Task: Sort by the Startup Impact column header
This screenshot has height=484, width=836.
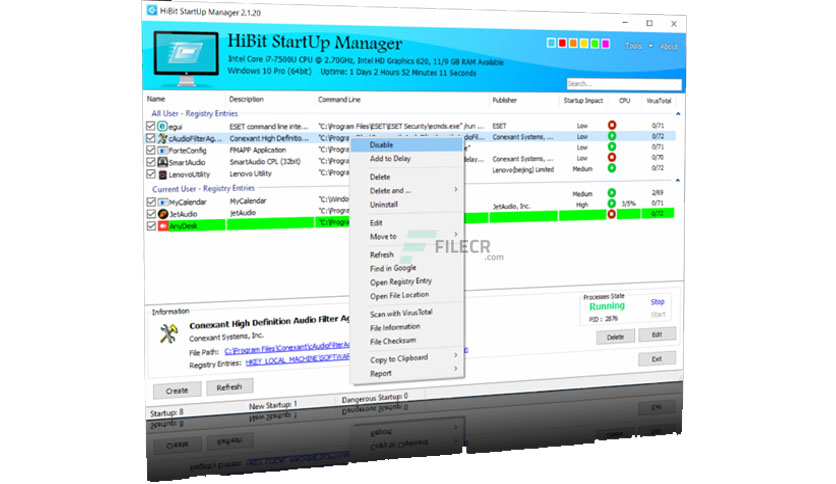Action: 583,100
